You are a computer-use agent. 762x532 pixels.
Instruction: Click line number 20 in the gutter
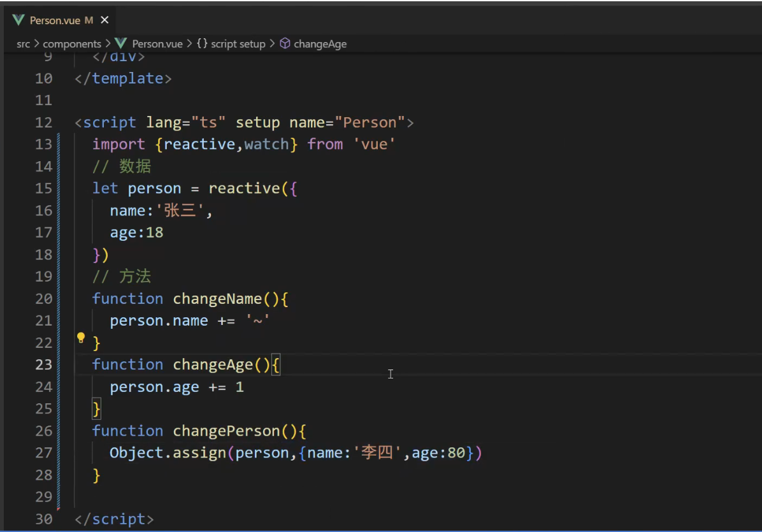(44, 299)
